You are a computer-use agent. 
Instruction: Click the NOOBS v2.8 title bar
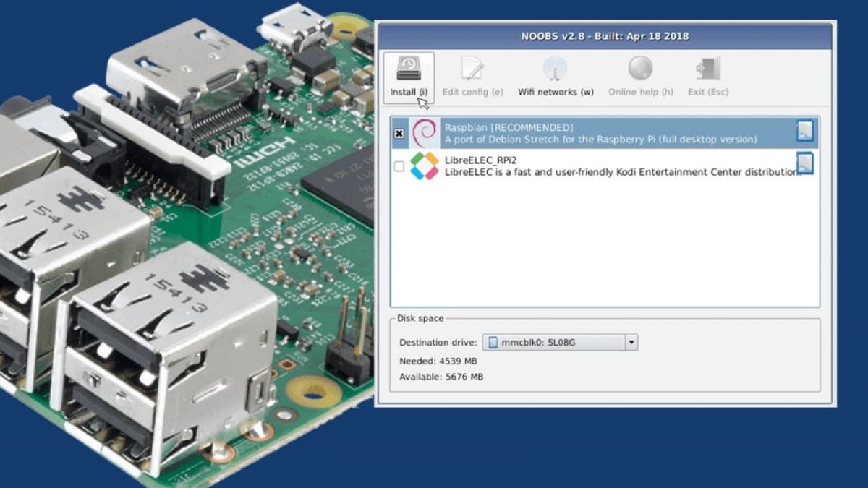point(605,36)
